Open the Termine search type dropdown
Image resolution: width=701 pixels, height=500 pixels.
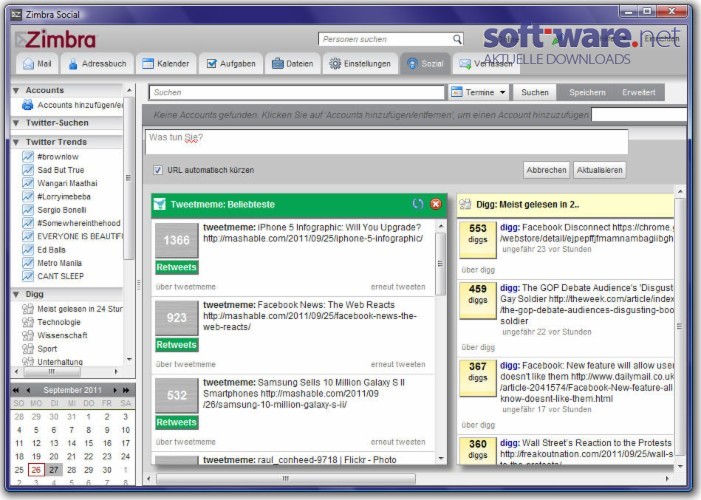pos(480,92)
